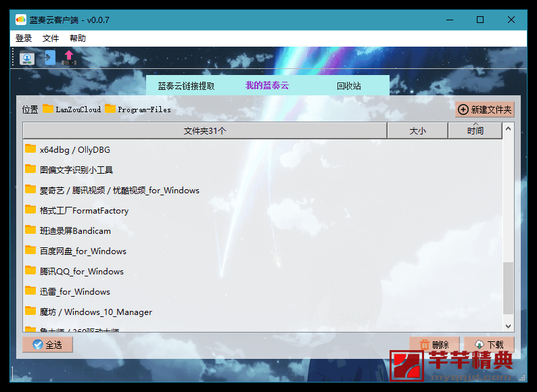The width and height of the screenshot is (537, 392).
Task: Click the cloud app icon in title bar
Action: [21, 20]
